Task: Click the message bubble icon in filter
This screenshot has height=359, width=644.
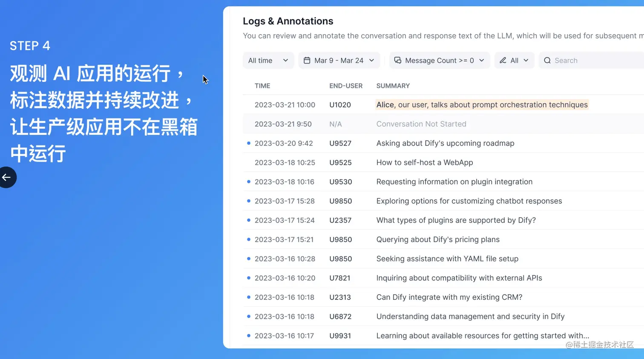Action: [x=397, y=61]
